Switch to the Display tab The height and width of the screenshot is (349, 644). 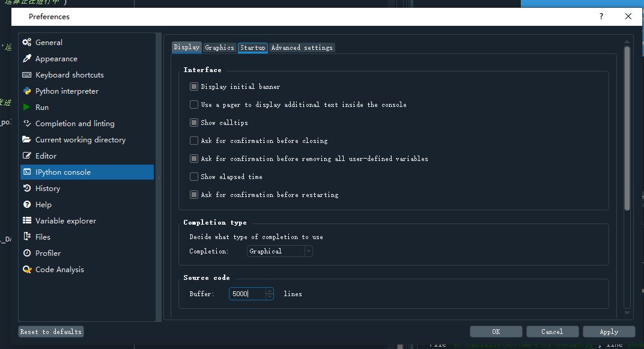(187, 47)
